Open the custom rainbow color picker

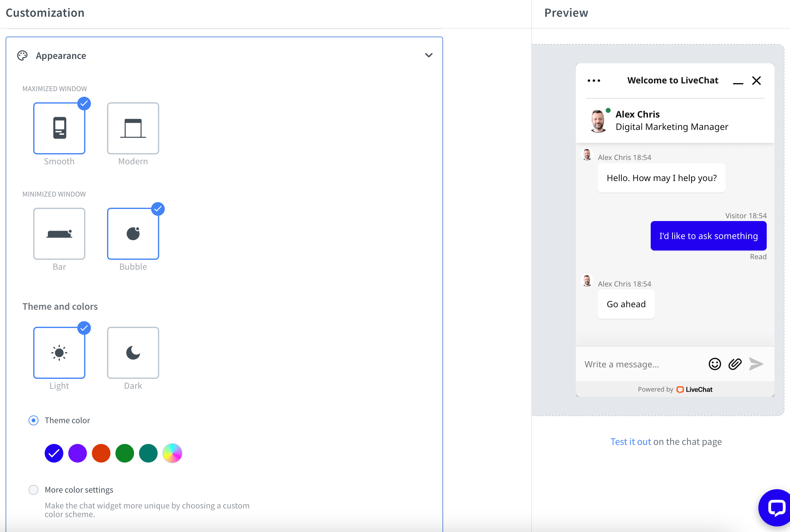(172, 453)
